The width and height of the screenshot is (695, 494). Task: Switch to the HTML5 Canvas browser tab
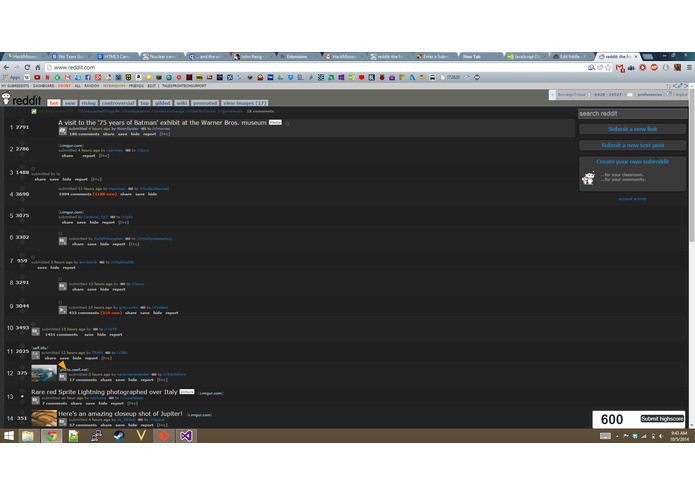pyautogui.click(x=117, y=57)
